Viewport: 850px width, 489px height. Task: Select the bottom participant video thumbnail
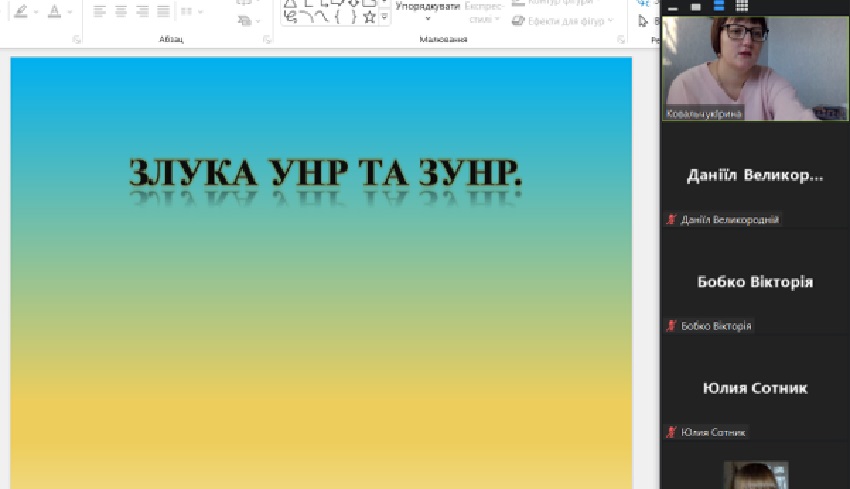756,475
